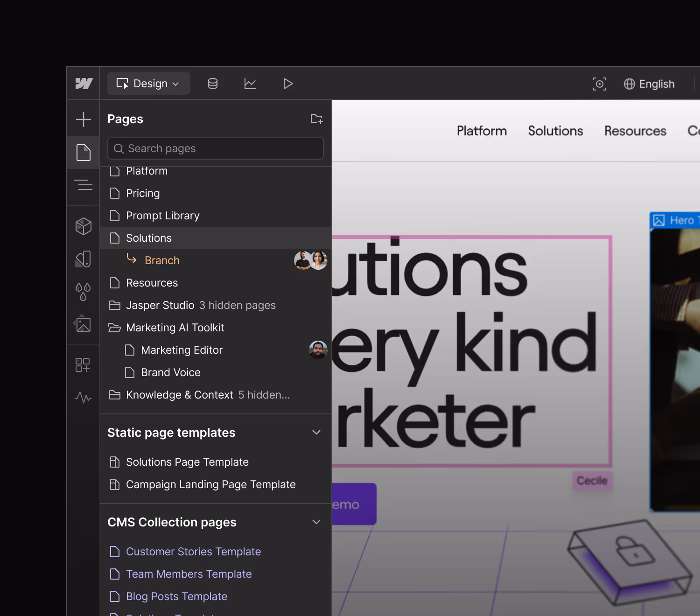Click Solutions in canvas navbar
Viewport: 700px width, 616px height.
click(x=555, y=131)
